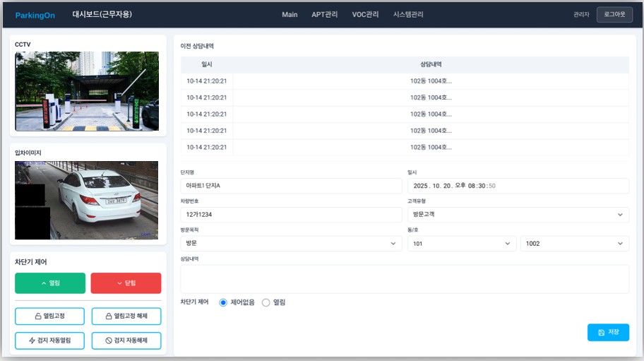This screenshot has height=361, width=644.
Task: Enable 감지 자동열림 auto-open detection
Action: 50,341
